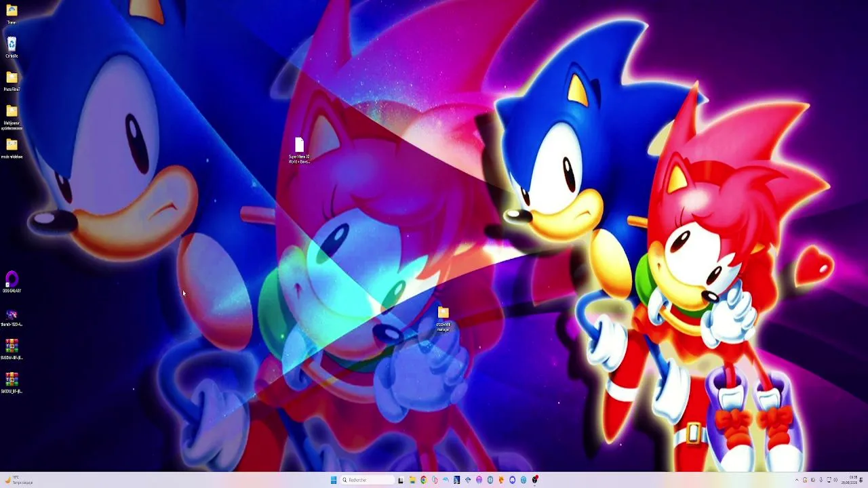The width and height of the screenshot is (868, 488).
Task: Open the black-and-white app right of the search box
Action: pos(401,480)
